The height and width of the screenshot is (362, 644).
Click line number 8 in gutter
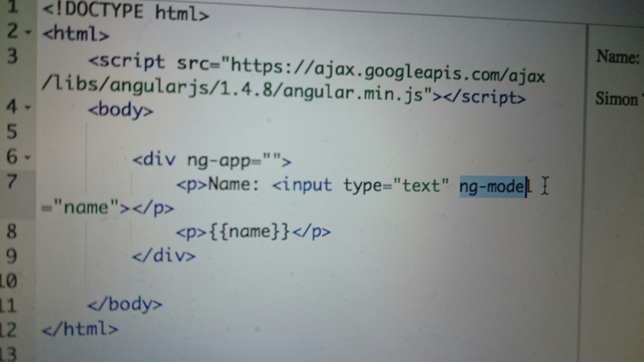tap(12, 232)
